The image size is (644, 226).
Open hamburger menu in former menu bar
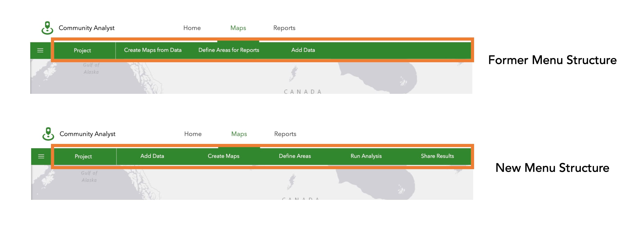(40, 51)
